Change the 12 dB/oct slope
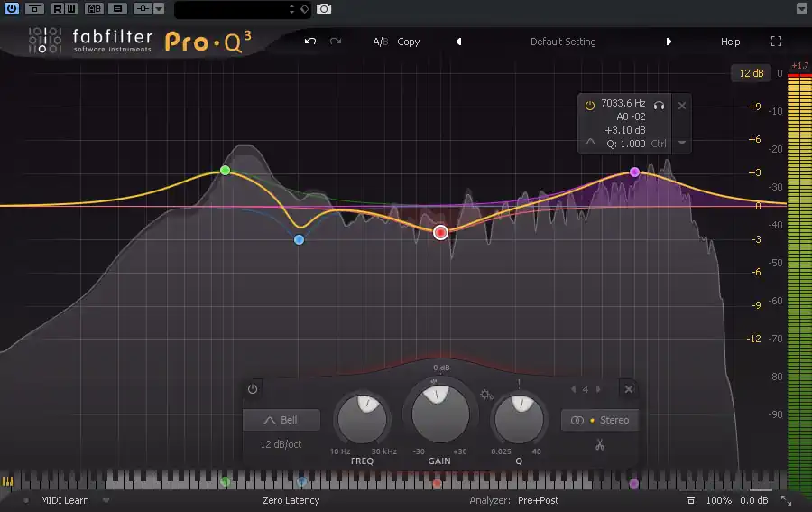Image resolution: width=812 pixels, height=512 pixels. click(x=281, y=444)
